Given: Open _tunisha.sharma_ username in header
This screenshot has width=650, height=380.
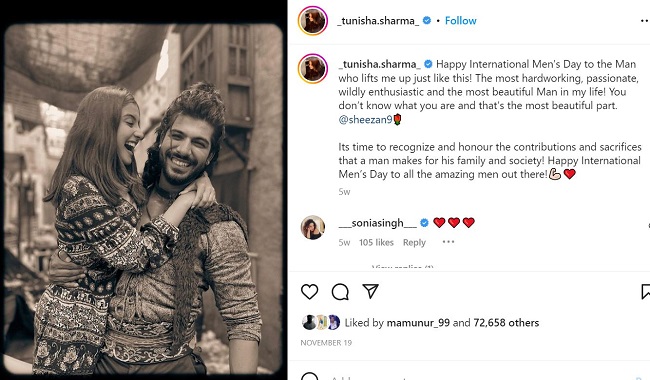Looking at the screenshot, I should [378, 21].
